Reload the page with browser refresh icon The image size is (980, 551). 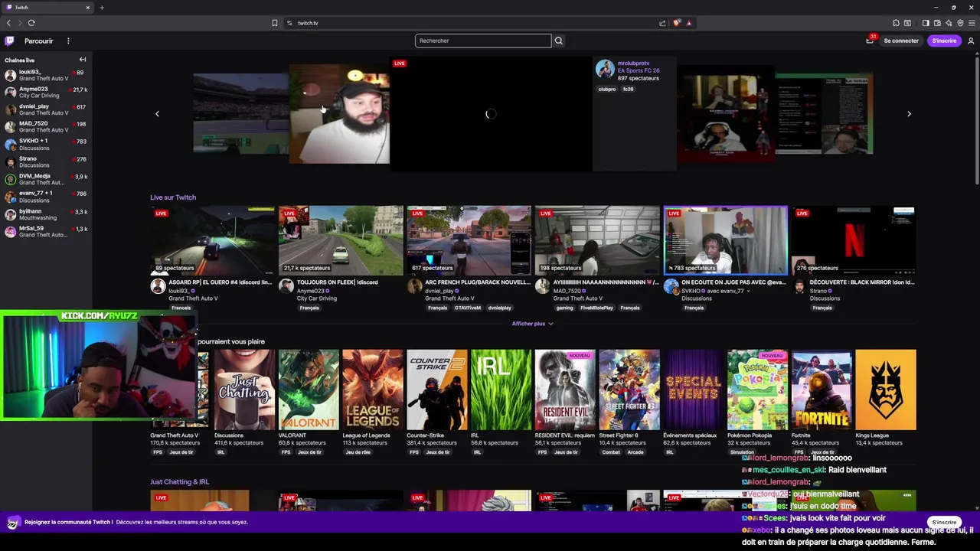pyautogui.click(x=31, y=23)
